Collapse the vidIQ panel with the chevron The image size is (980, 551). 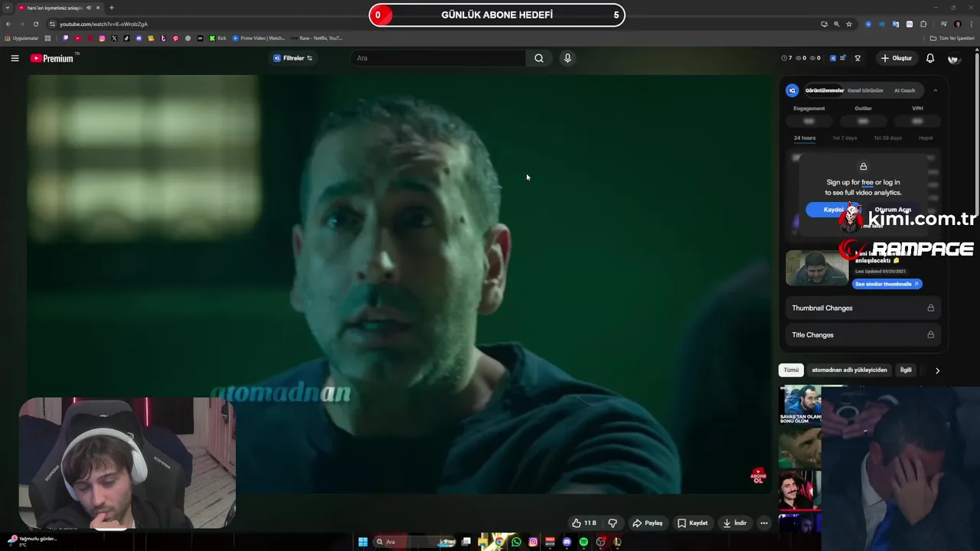click(x=935, y=90)
